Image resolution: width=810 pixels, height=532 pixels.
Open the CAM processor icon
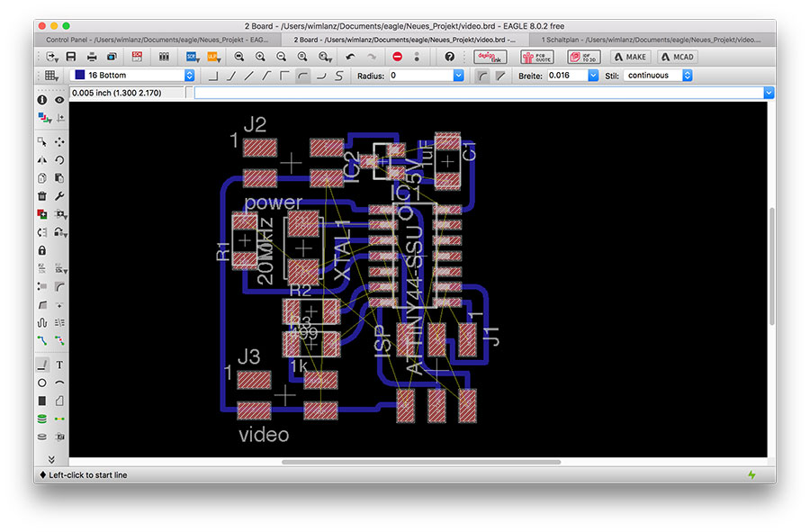coord(112,57)
